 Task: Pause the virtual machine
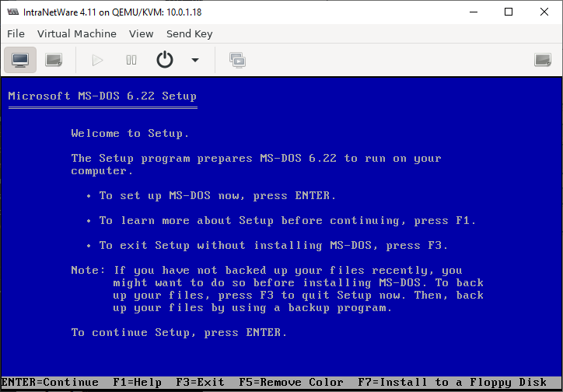tap(131, 60)
